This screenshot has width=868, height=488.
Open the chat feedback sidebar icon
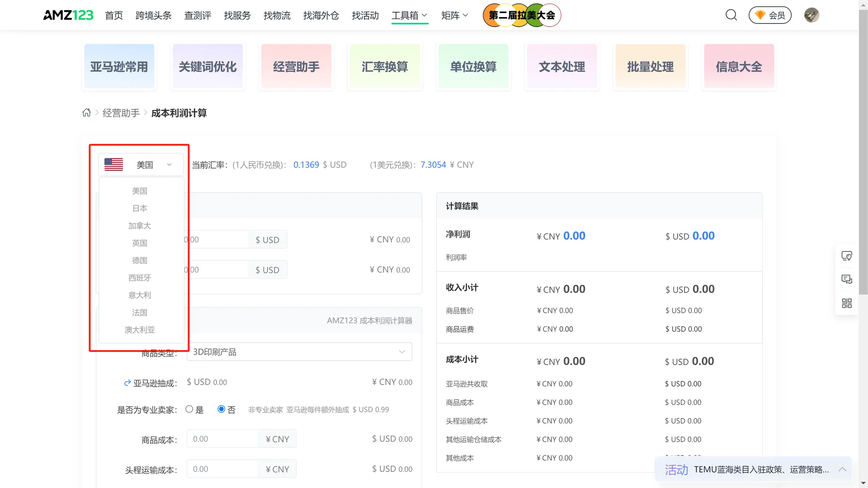click(847, 280)
